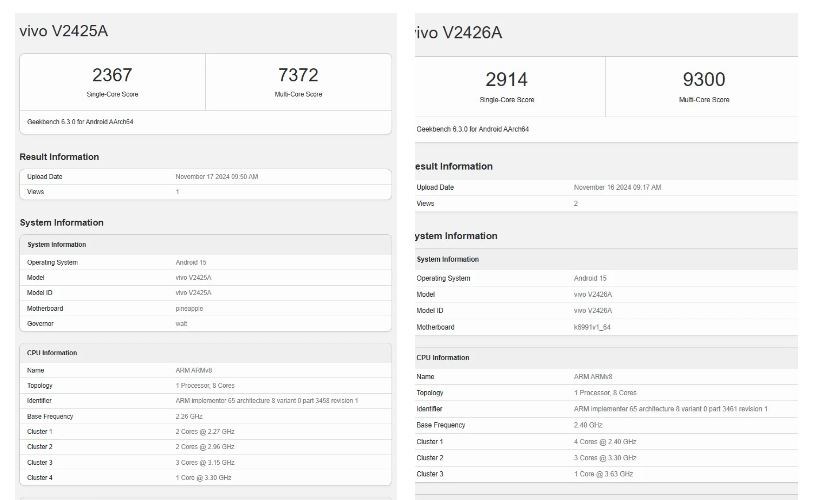Click the 'vivo V2426A' page title

coord(458,33)
